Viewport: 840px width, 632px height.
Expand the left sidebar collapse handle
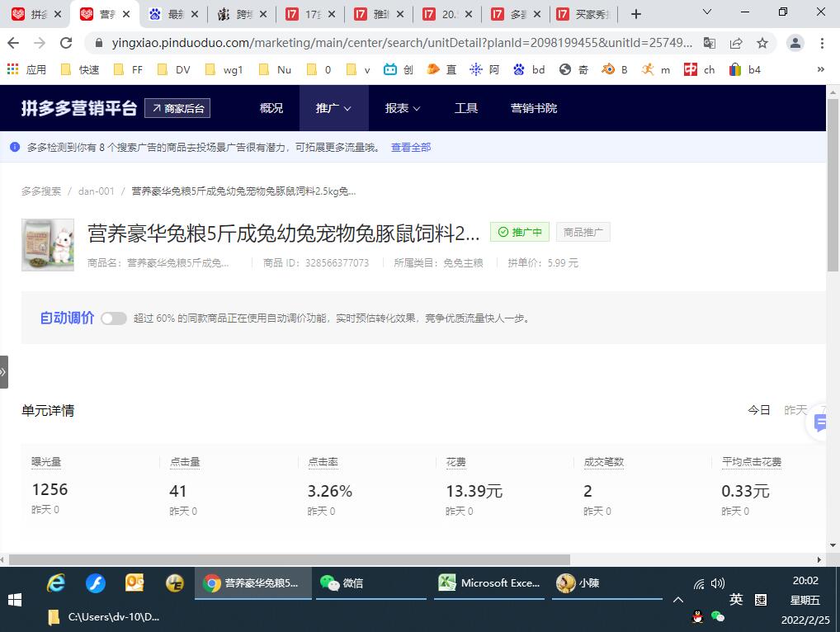click(x=3, y=372)
